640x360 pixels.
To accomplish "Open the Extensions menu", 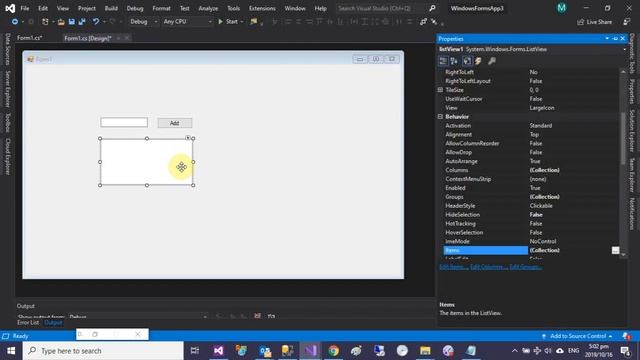I will click(262, 8).
